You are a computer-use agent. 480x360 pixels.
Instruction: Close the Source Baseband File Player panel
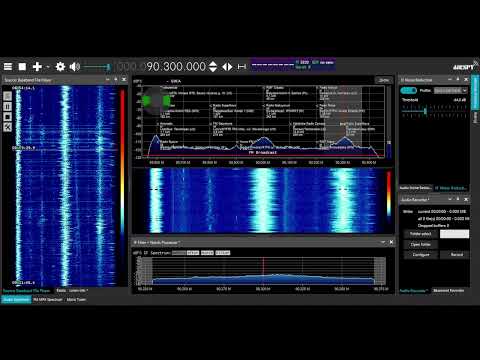point(124,80)
